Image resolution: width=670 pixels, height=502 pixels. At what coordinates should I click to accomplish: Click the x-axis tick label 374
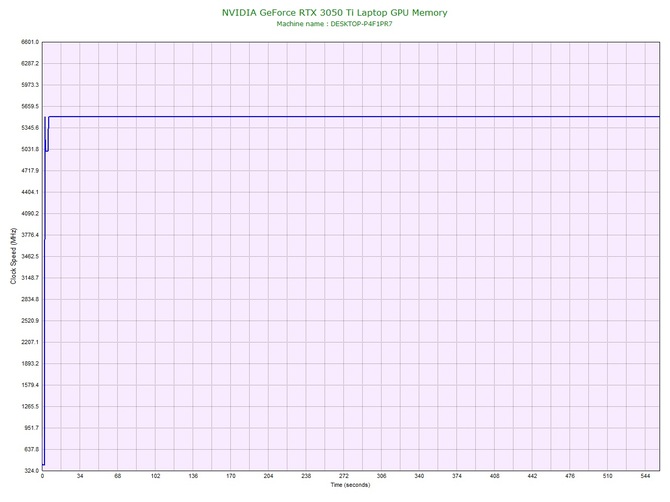pos(457,476)
